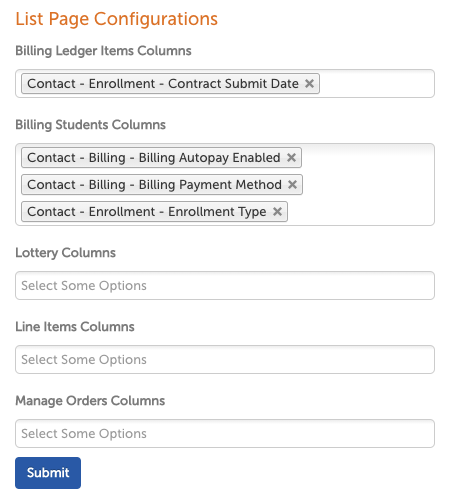This screenshot has width=460, height=492.
Task: Remove the Billing Autopay Enabled tag
Action: coord(291,158)
